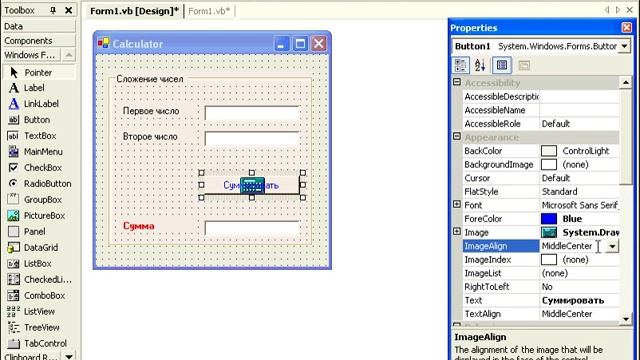The image size is (640, 360).
Task: Select the red Сумма label
Action: click(x=139, y=226)
